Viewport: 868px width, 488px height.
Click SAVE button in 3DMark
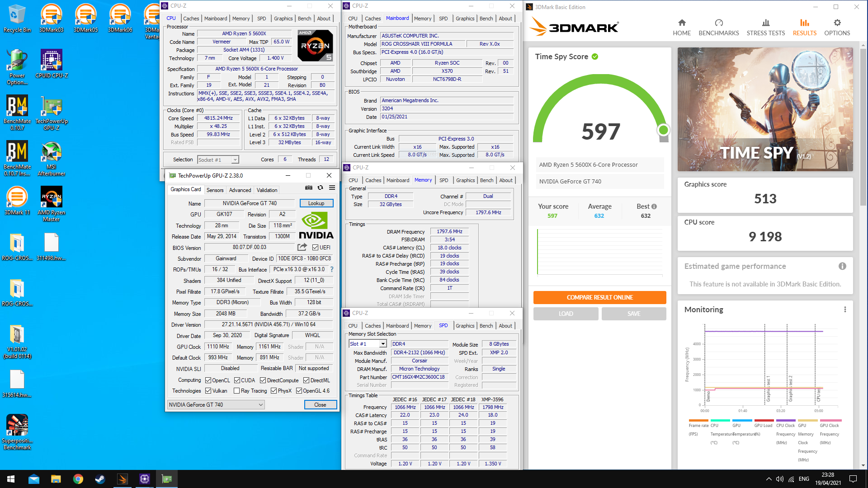pyautogui.click(x=634, y=314)
